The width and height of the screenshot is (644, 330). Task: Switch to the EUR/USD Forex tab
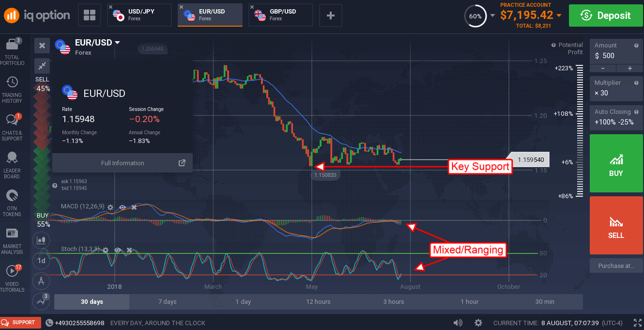tap(210, 15)
